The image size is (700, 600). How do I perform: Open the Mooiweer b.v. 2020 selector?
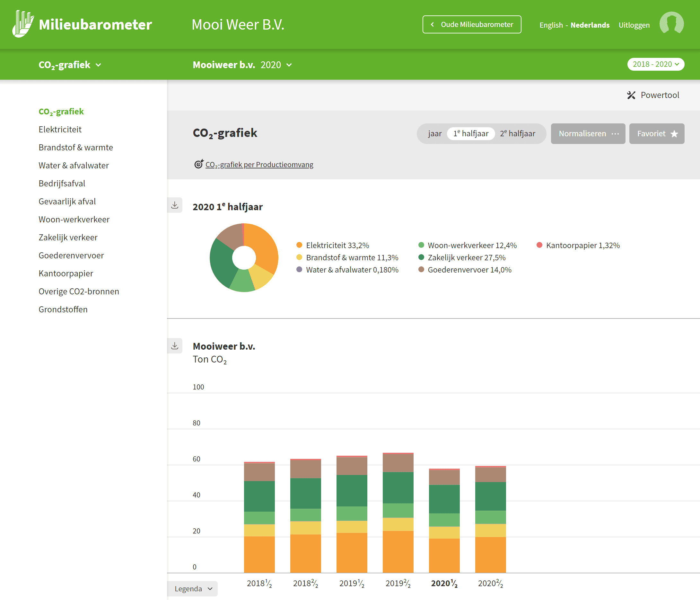[x=242, y=65]
